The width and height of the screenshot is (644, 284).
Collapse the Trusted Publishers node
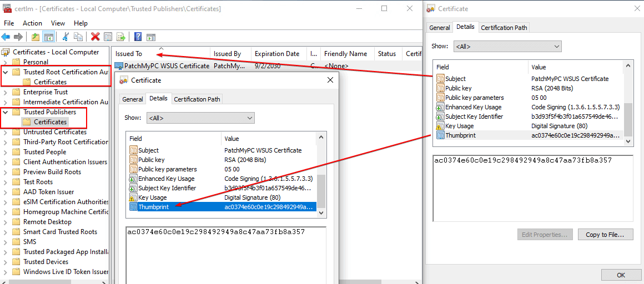click(6, 112)
